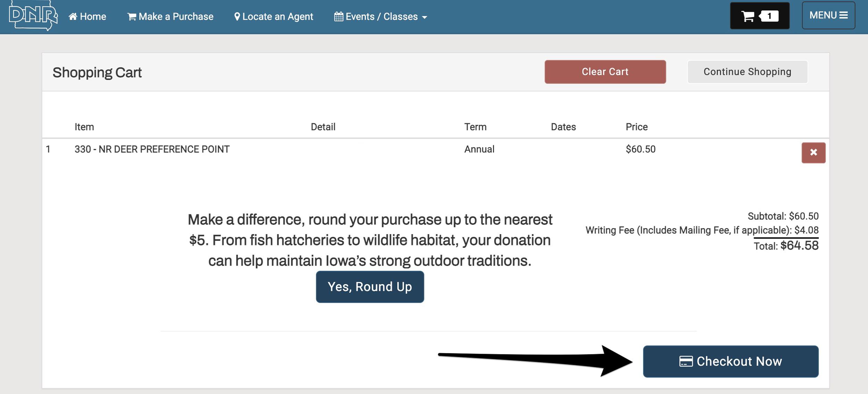Open the MENU panel
The width and height of the screenshot is (868, 394).
click(x=829, y=15)
